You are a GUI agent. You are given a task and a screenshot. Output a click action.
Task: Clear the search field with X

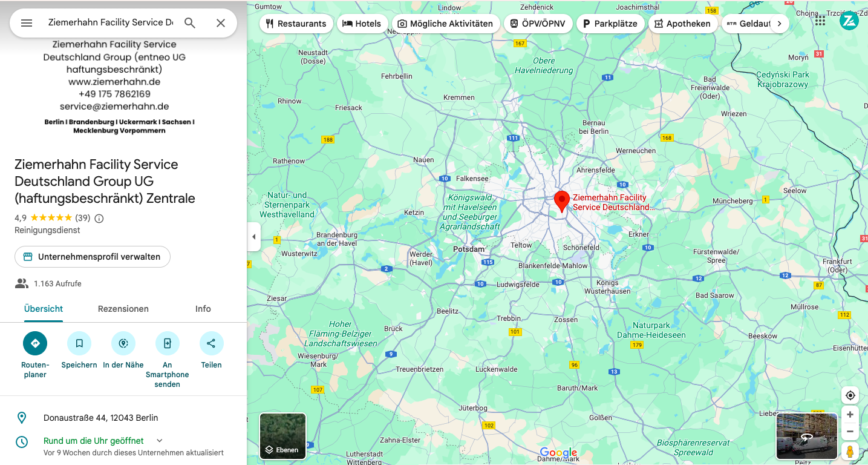(x=221, y=23)
